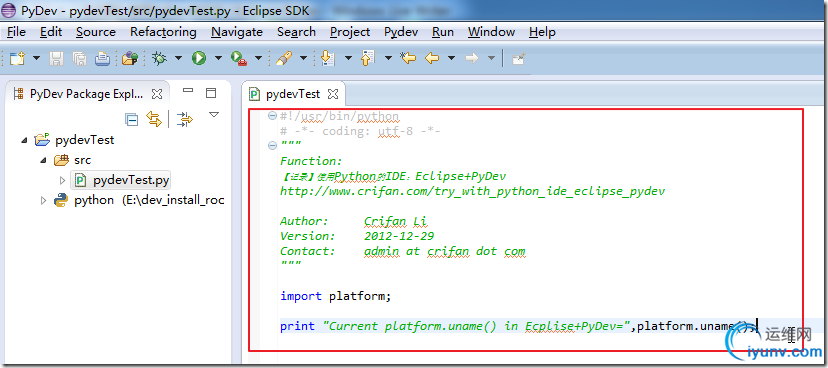Click the rightmost greyed icon in main toolbar

(x=518, y=59)
